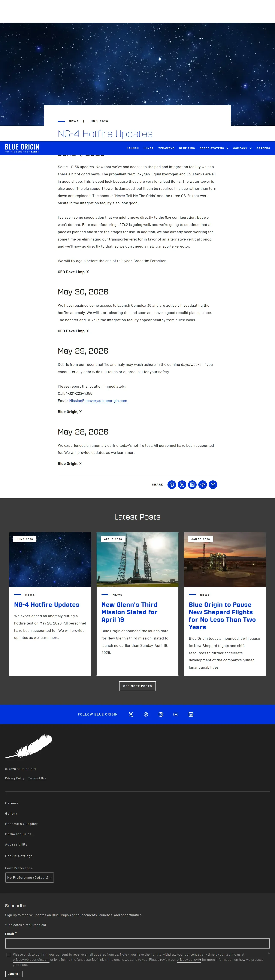
Task: Open the NG-4 Hotfire Updates post card title
Action: (x=47, y=605)
